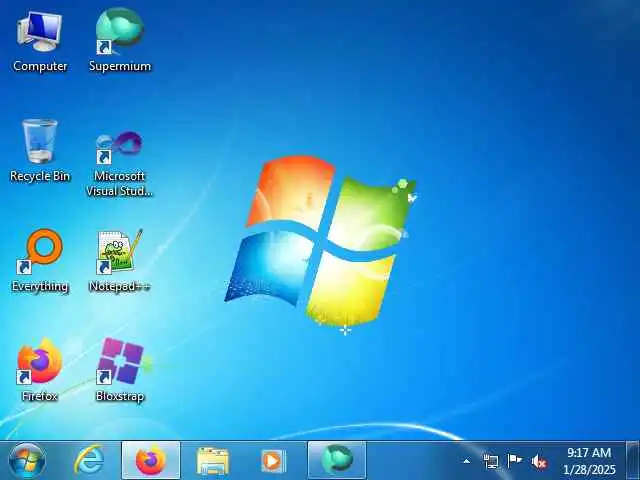The width and height of the screenshot is (640, 480).
Task: Select the Supermium desktop shortcut
Action: (x=120, y=41)
